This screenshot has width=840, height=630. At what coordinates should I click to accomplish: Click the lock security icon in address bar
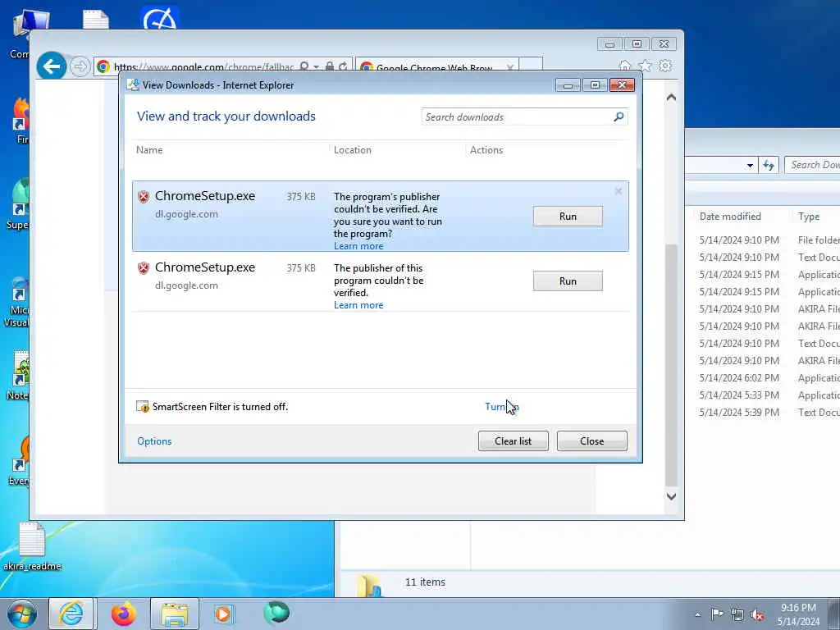tap(330, 66)
